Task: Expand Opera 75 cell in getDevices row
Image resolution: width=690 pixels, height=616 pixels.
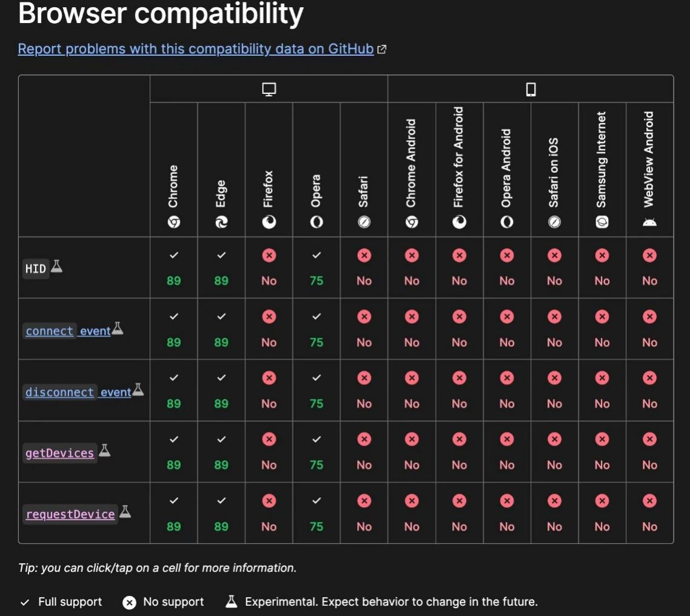Action: 317,452
